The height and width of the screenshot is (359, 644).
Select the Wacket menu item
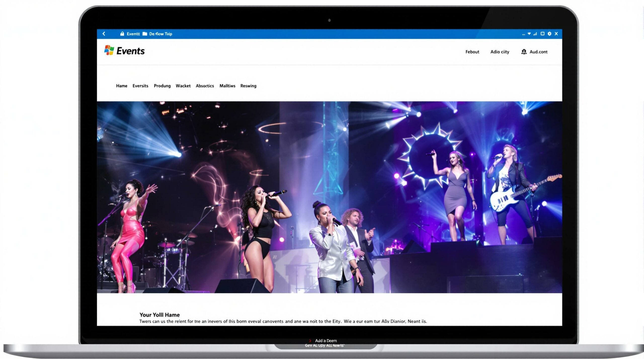point(183,86)
